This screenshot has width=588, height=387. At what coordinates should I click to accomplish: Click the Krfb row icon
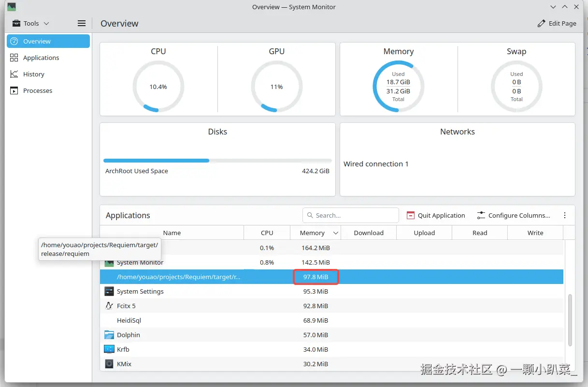point(109,349)
